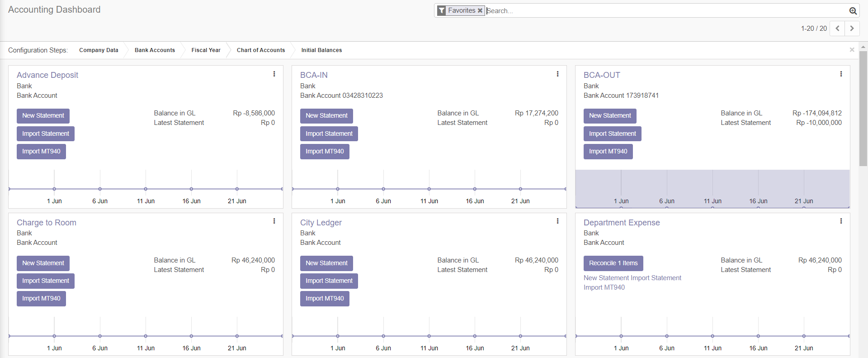Open the BCA-OUT journal title
Viewport: 868px width, 358px height.
[x=602, y=75]
